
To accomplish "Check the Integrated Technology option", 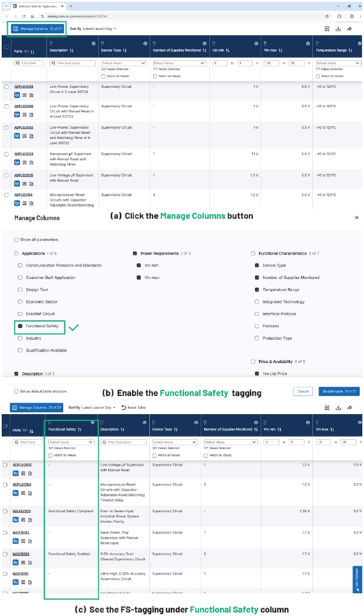I will tap(257, 302).
